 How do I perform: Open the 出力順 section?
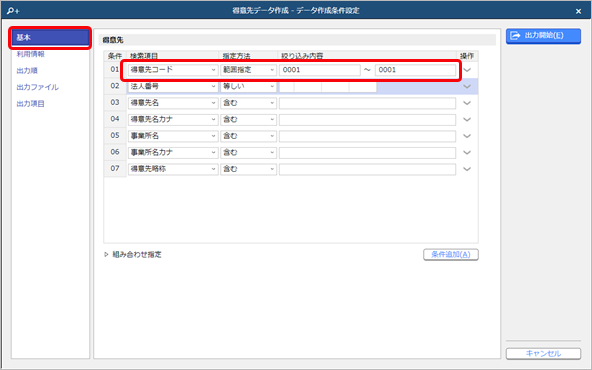(27, 71)
